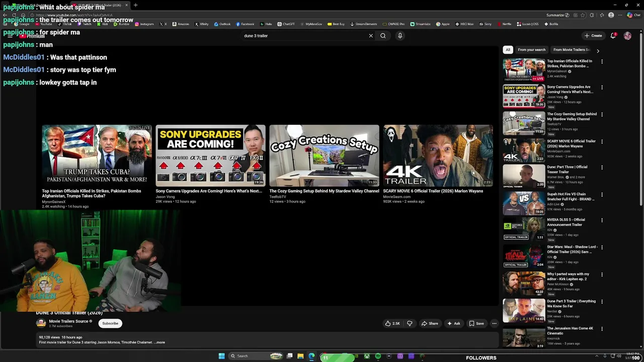The height and width of the screenshot is (362, 644).
Task: Click the Create button
Action: pos(593,36)
